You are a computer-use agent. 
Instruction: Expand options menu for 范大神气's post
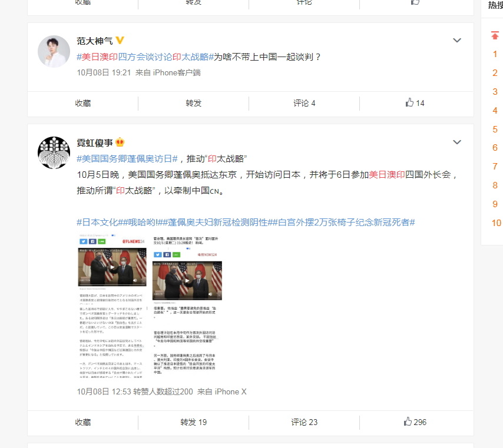[x=457, y=41]
